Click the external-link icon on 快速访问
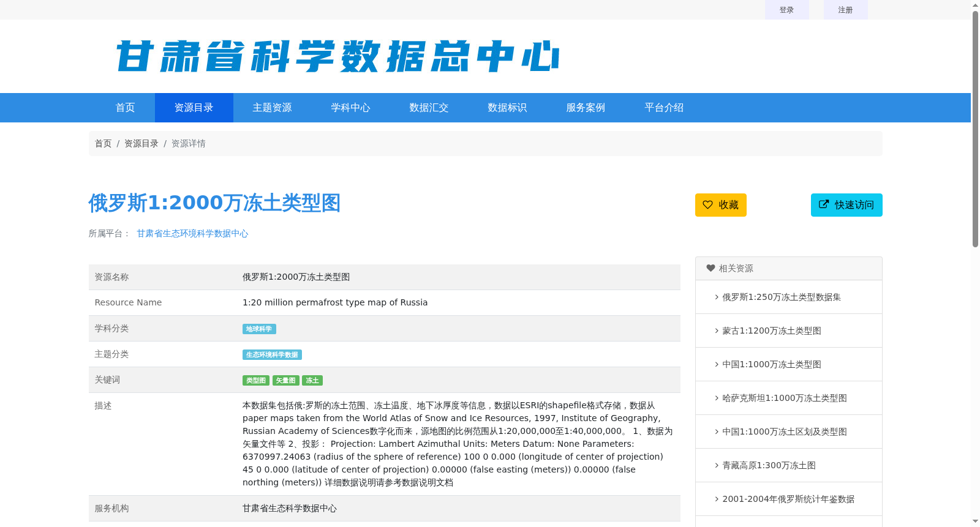Screen dimensions: 980x527 824,204
